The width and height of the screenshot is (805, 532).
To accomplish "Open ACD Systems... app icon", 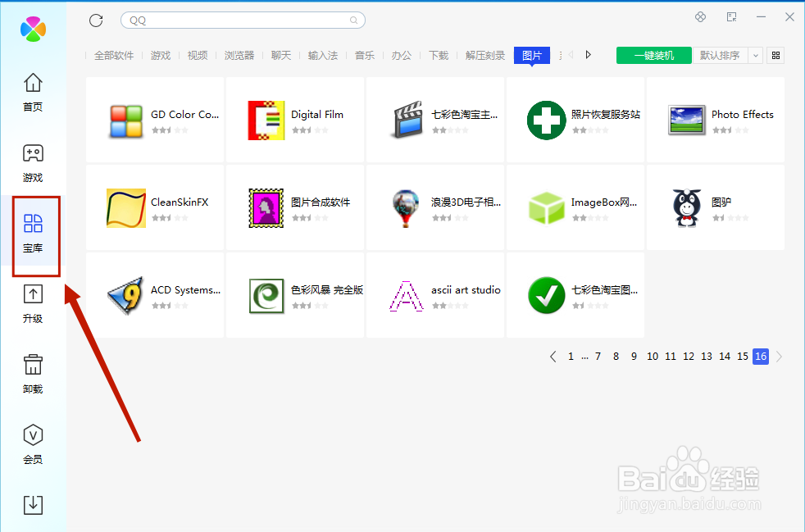I will pos(125,295).
